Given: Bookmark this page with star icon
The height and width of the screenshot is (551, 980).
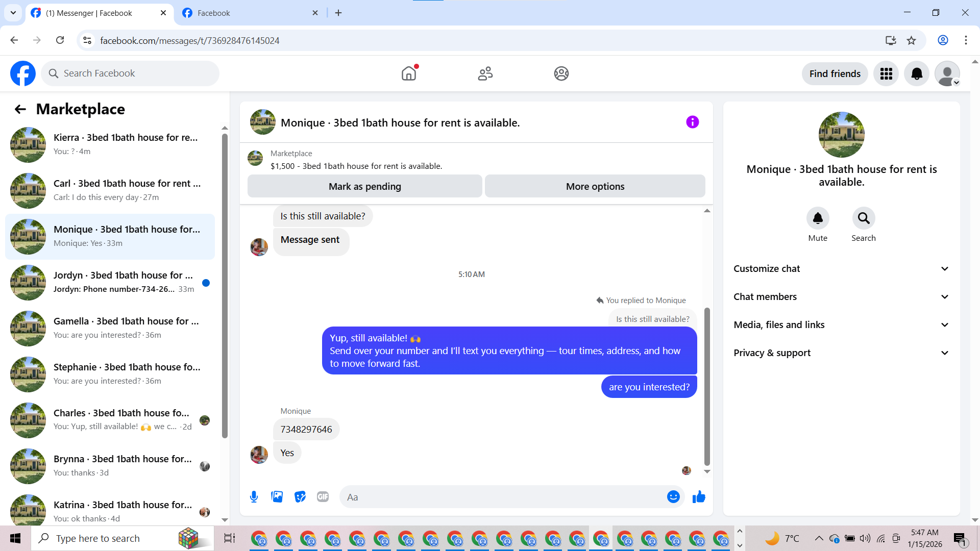Looking at the screenshot, I should 911,40.
